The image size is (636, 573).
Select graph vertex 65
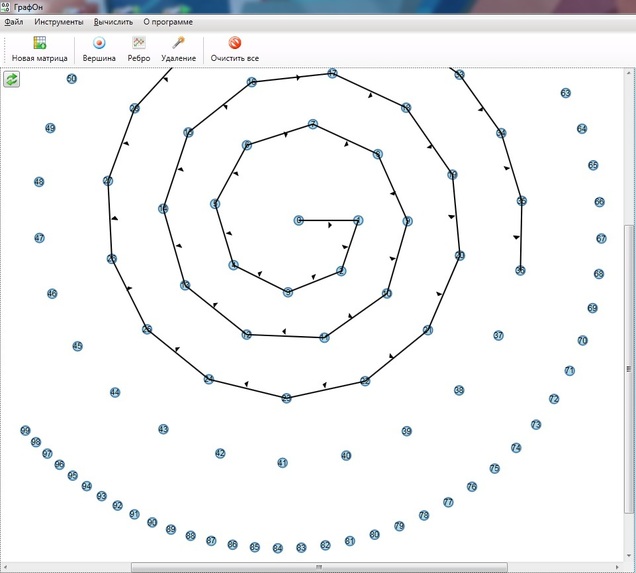[x=593, y=165]
